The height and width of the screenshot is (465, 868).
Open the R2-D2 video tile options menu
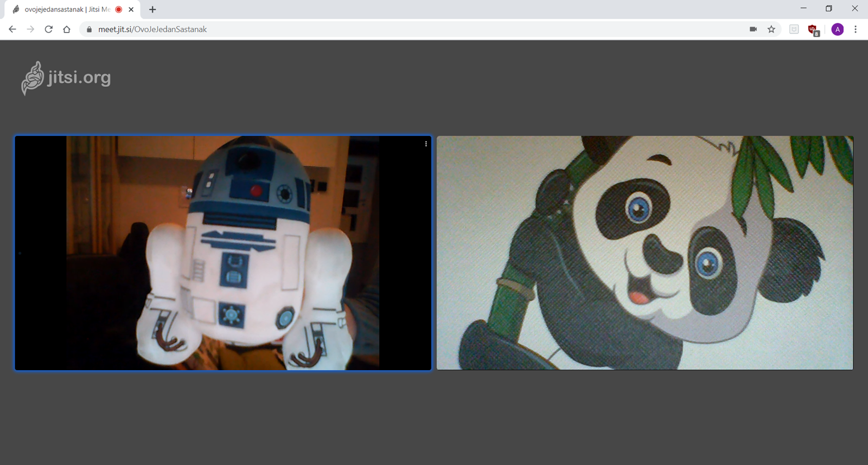pyautogui.click(x=426, y=144)
